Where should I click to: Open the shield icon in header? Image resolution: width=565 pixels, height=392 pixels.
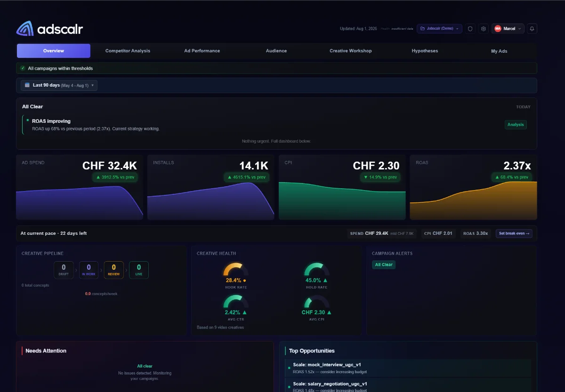tap(470, 29)
